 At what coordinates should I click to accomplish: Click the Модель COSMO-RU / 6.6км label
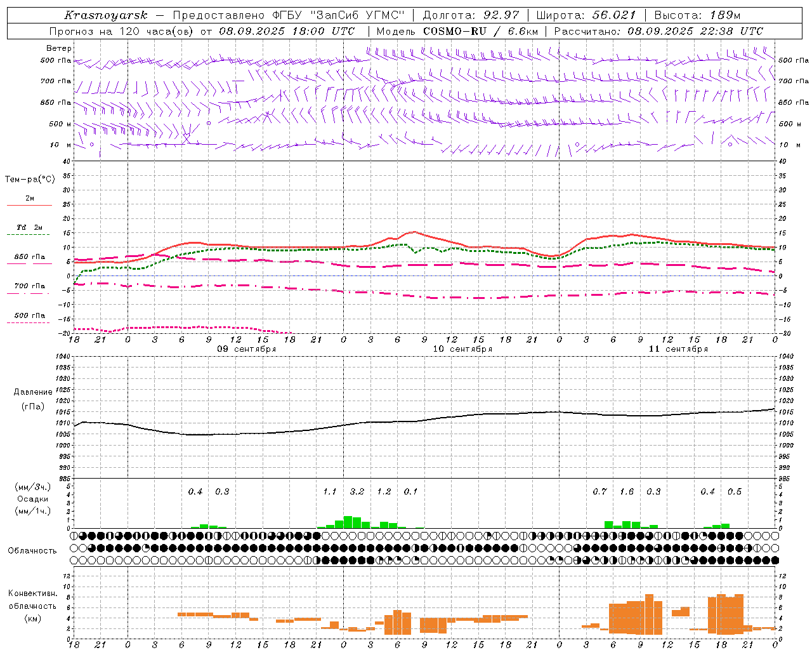(x=457, y=31)
